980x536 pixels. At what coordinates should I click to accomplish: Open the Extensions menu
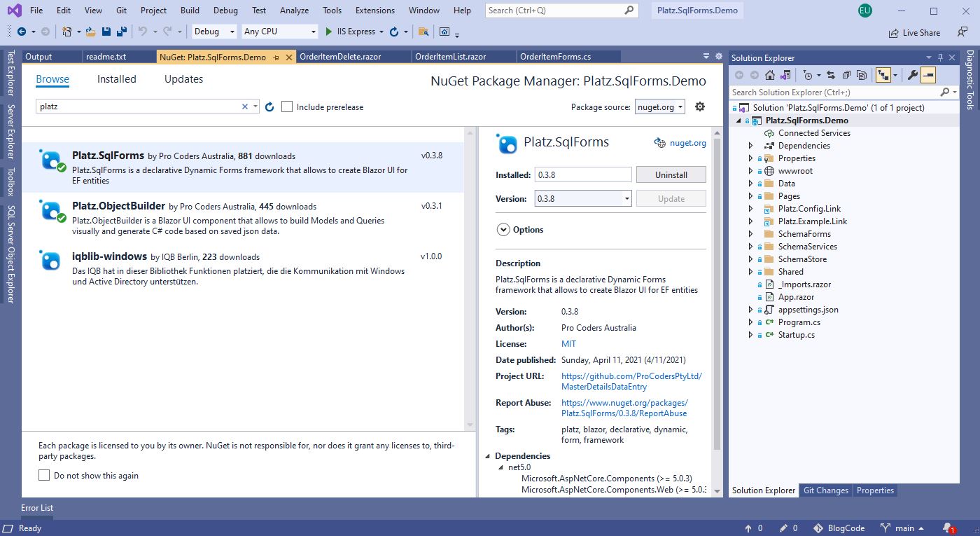coord(375,11)
